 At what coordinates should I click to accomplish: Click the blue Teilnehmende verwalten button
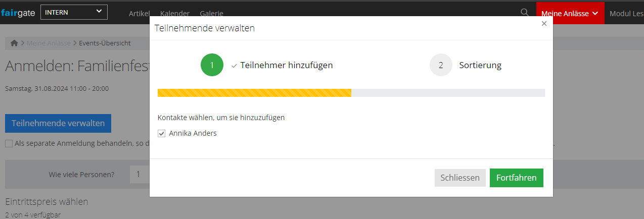(x=58, y=123)
